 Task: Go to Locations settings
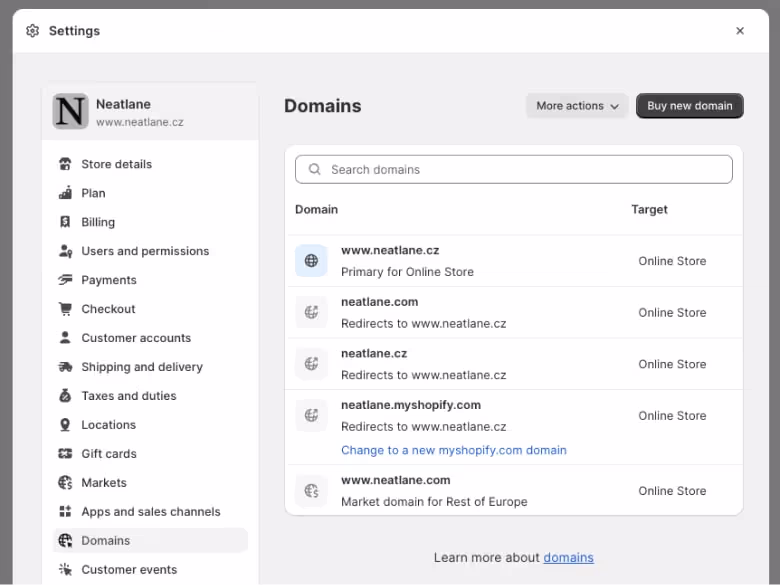150,425
